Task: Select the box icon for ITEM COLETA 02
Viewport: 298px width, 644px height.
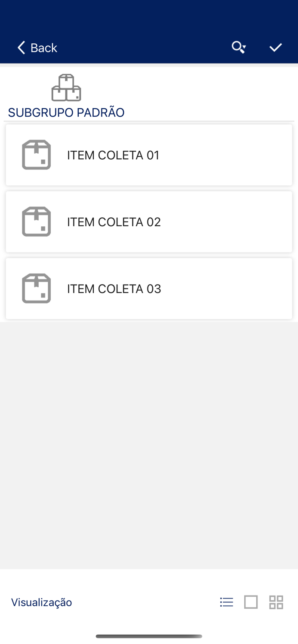Action: tap(36, 222)
